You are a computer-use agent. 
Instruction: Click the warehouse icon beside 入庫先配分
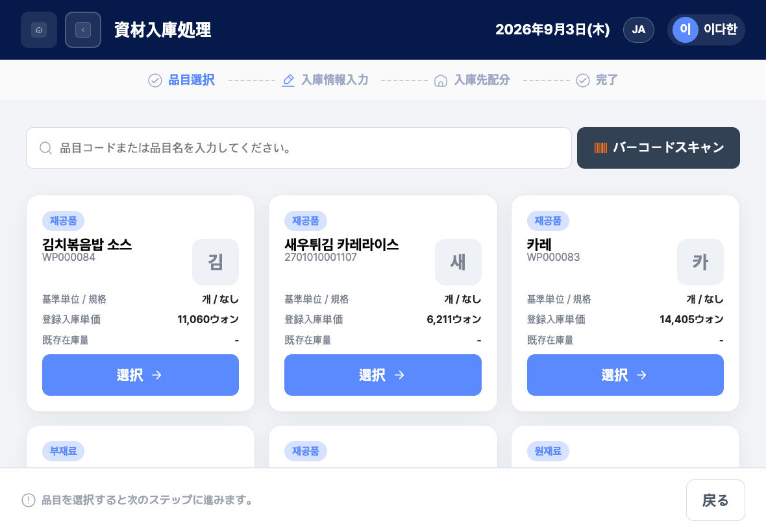[x=441, y=80]
